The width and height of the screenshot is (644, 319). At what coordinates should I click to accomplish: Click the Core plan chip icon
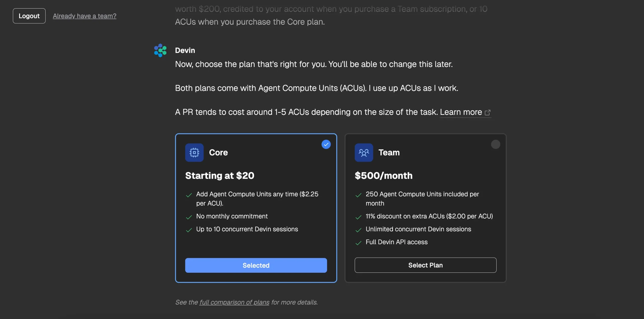point(194,152)
